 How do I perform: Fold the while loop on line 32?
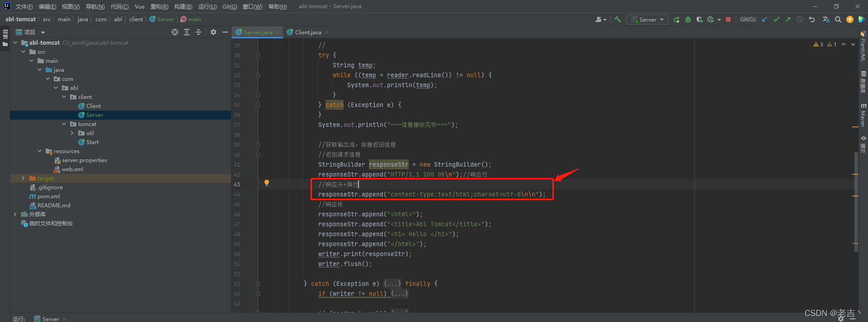point(258,75)
